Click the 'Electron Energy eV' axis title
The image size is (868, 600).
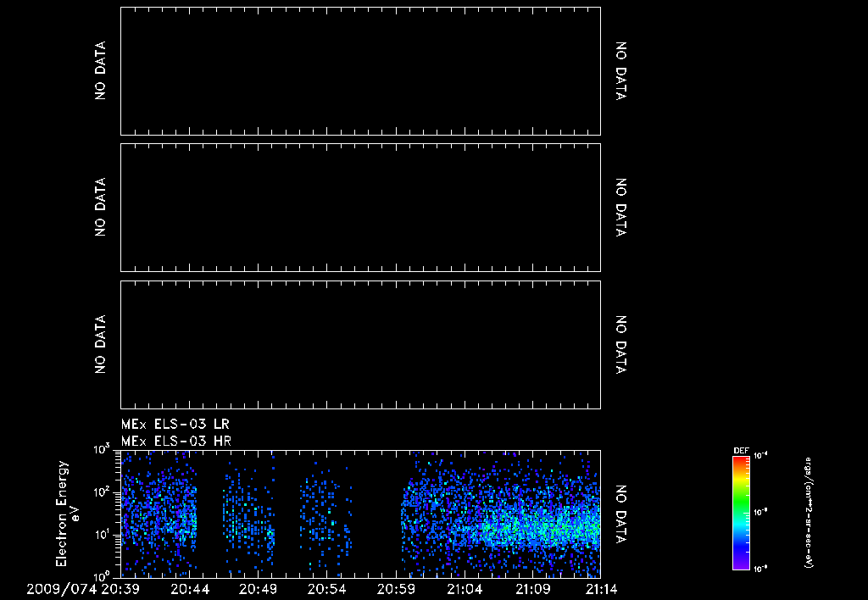[68, 514]
